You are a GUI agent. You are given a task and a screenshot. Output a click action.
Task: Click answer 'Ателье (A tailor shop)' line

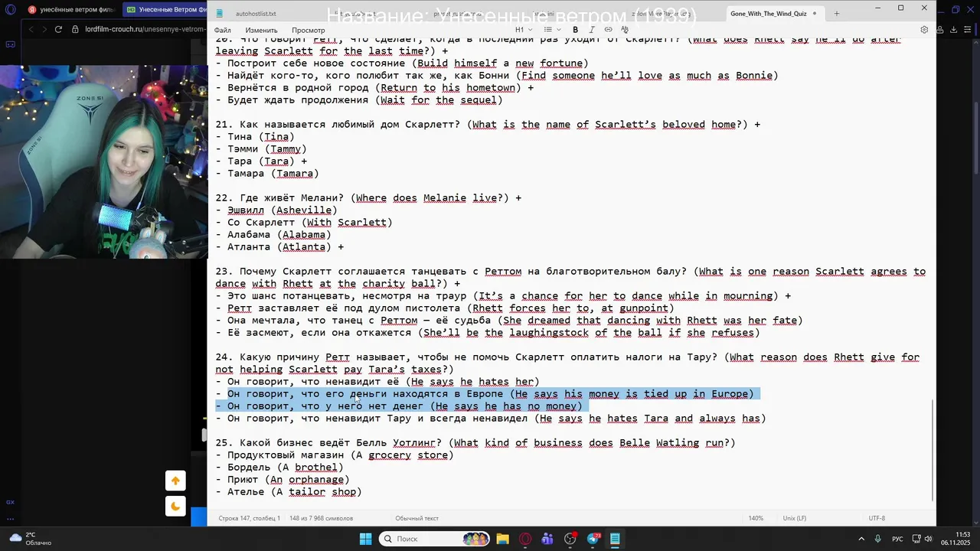[x=289, y=492]
